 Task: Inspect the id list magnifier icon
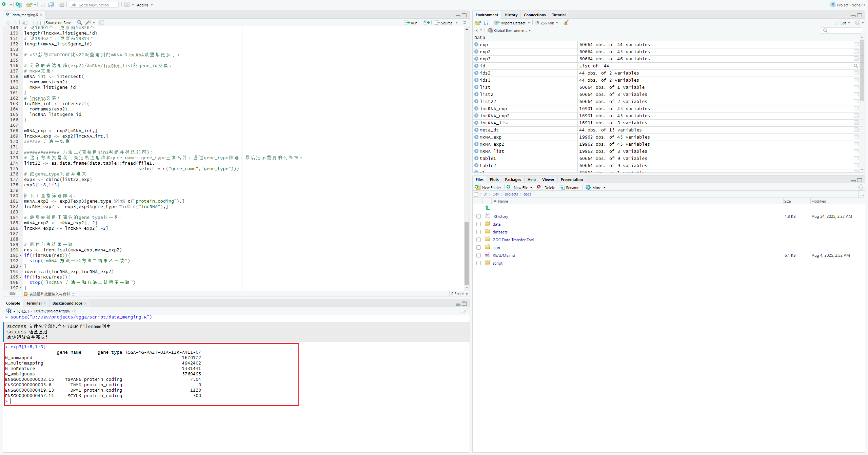point(856,66)
